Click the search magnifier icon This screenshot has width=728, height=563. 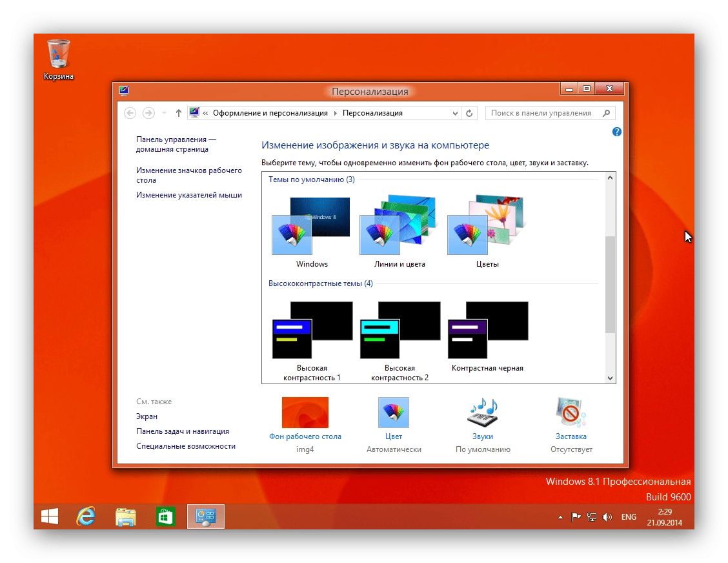(x=607, y=113)
